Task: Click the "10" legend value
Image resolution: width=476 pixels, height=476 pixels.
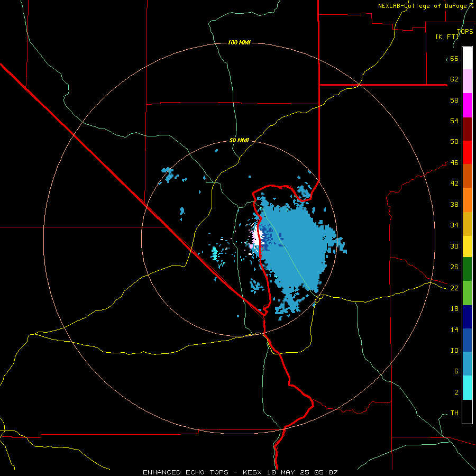Action: tap(454, 351)
